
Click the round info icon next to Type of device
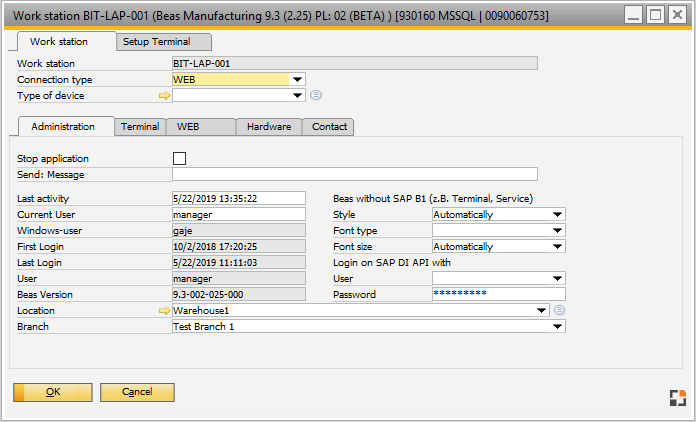pyautogui.click(x=315, y=96)
